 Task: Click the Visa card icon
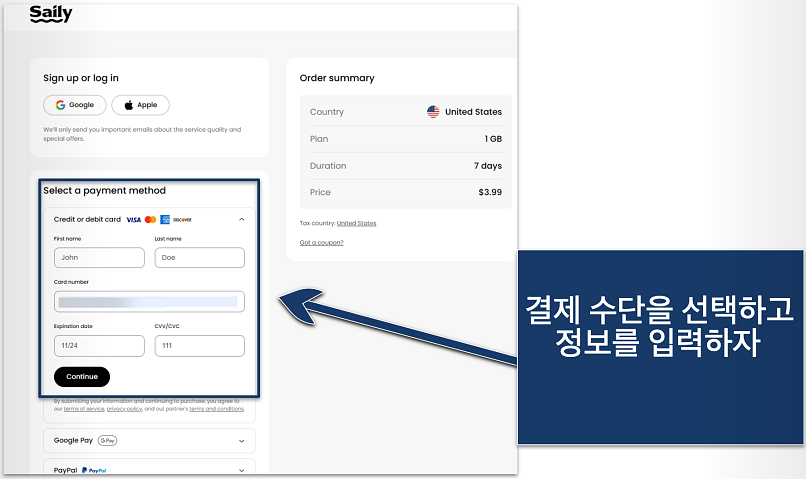(133, 219)
